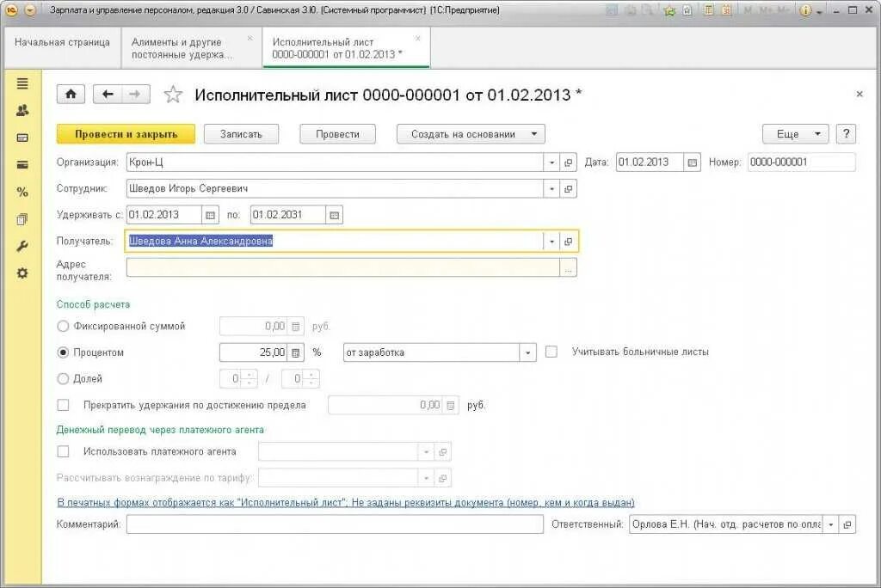The width and height of the screenshot is (881, 588).
Task: Open the payments (card) sidebar icon below people icon
Action: click(22, 138)
